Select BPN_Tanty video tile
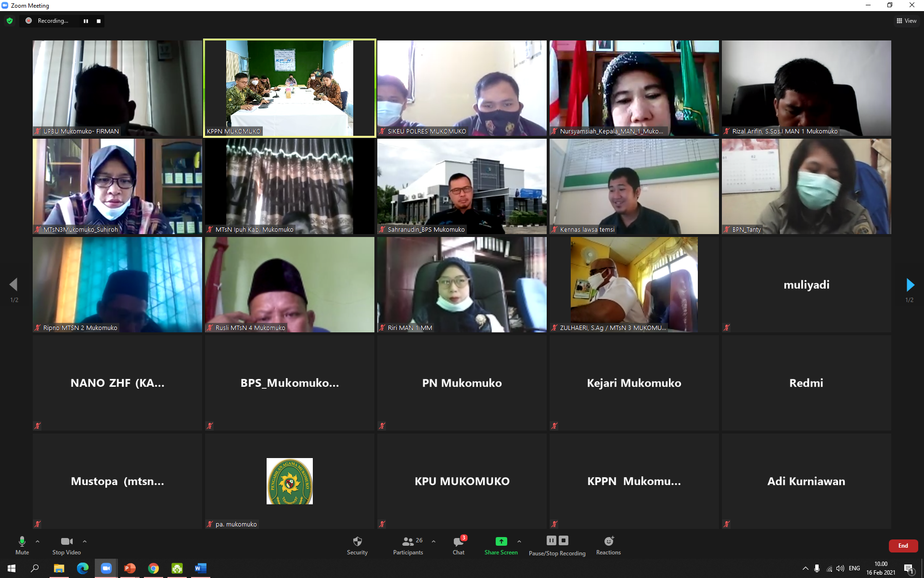The width and height of the screenshot is (924, 578). 807,186
